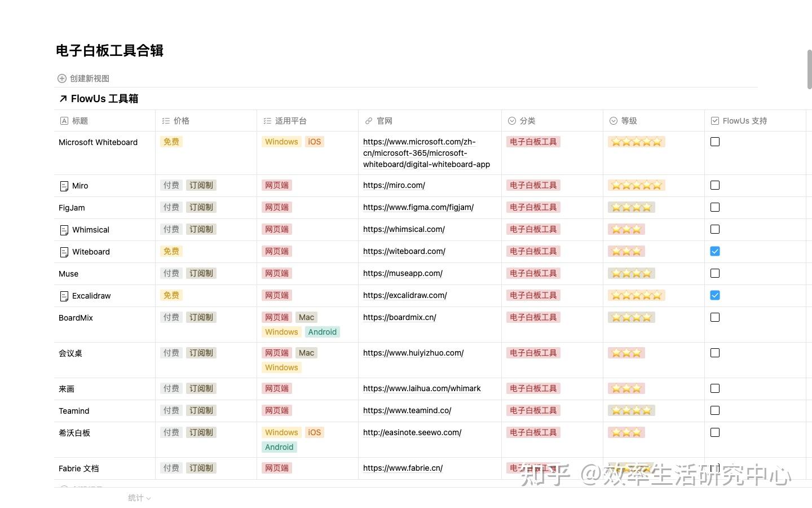Open the page icon next to Excalidraw

[64, 296]
